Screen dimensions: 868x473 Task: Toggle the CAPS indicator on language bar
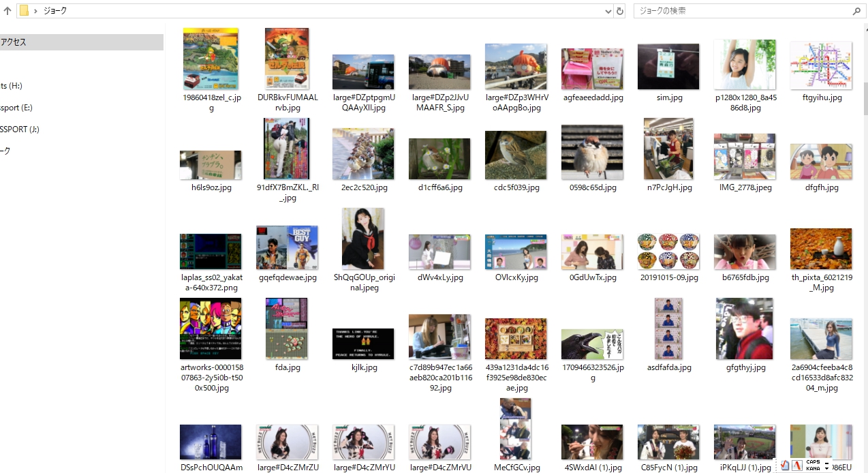coord(813,462)
